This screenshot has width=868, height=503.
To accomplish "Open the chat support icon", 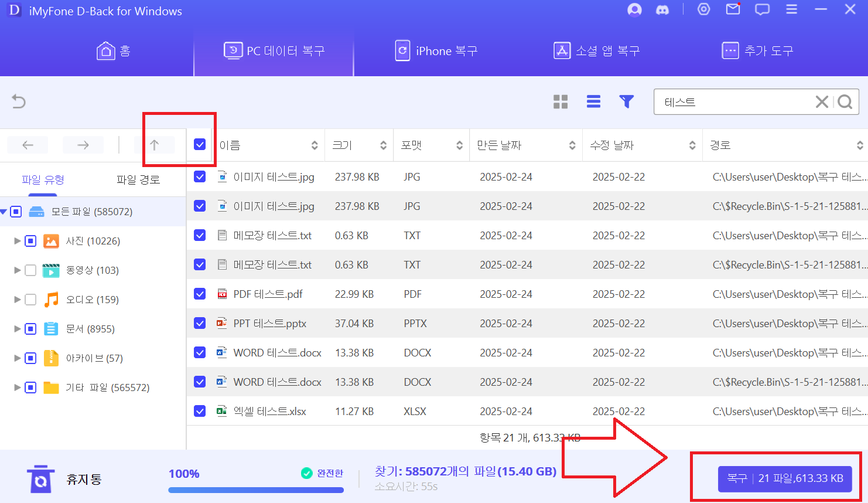I will [762, 9].
